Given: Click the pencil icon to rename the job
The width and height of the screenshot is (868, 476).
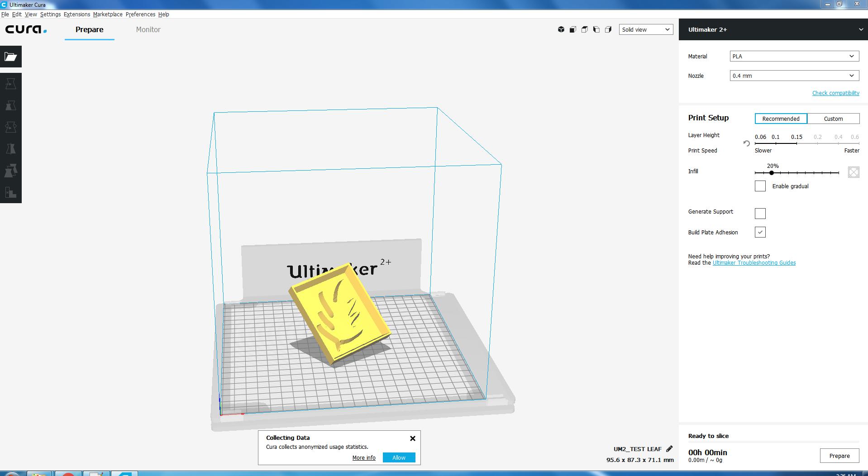Looking at the screenshot, I should click(x=669, y=449).
